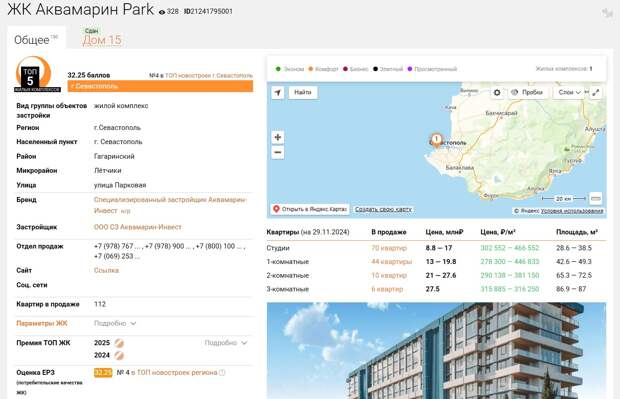Open ТОП новостроек г.Севастополь link
This screenshot has width=620, height=399.
coord(209,75)
